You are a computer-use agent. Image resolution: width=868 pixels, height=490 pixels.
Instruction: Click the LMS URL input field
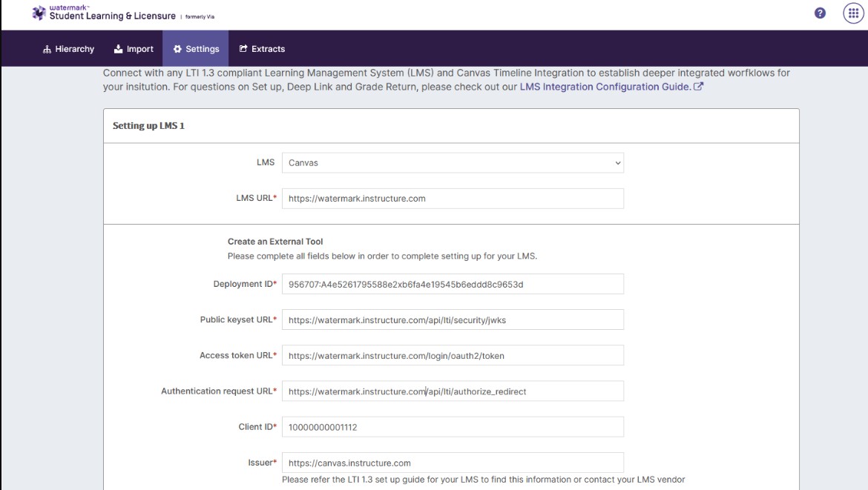point(453,198)
